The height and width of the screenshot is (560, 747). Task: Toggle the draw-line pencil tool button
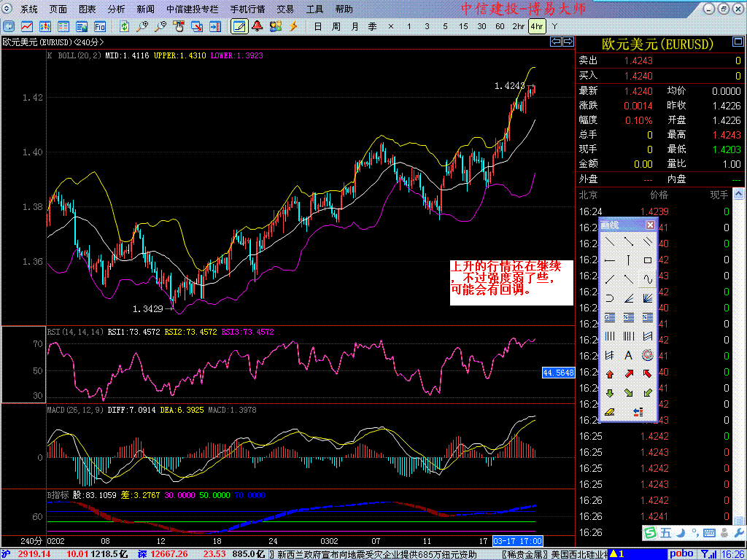(x=239, y=27)
